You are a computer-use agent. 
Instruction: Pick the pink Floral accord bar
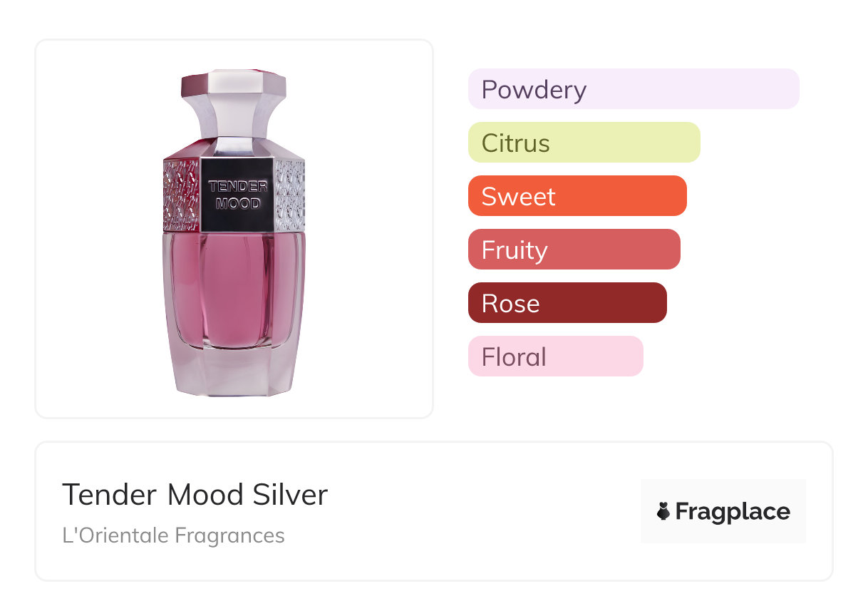click(555, 356)
